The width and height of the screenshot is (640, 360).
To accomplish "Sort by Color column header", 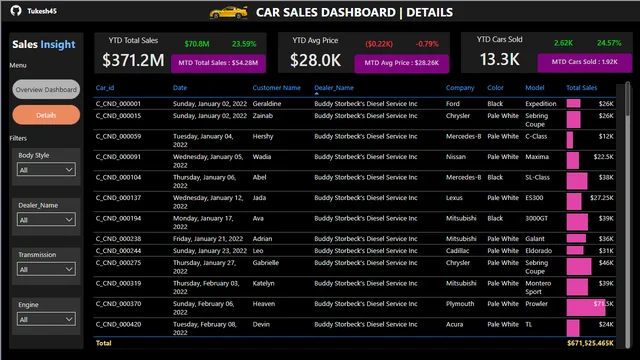I will pos(495,88).
